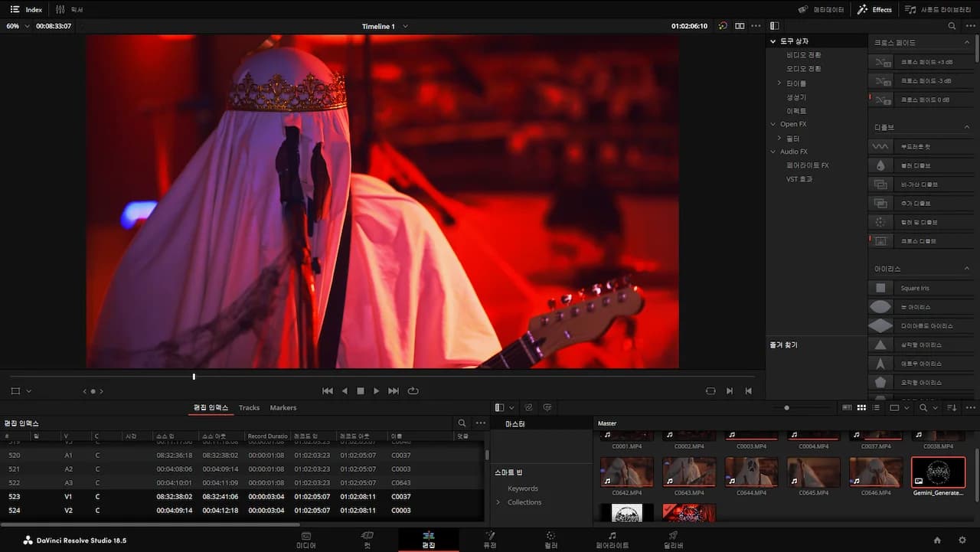Jump to the first frame of timeline
This screenshot has width=980, height=552.
(328, 391)
